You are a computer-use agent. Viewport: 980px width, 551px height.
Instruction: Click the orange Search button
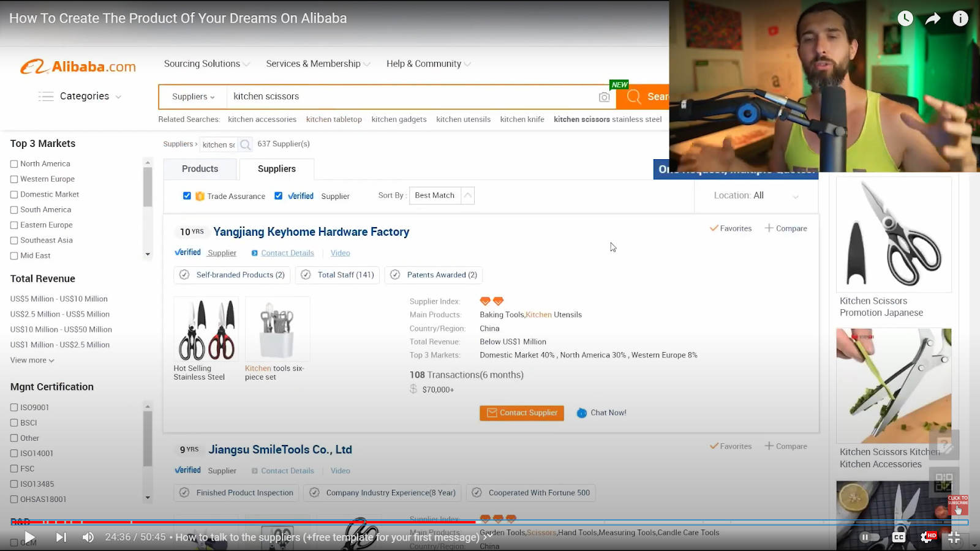(x=643, y=97)
